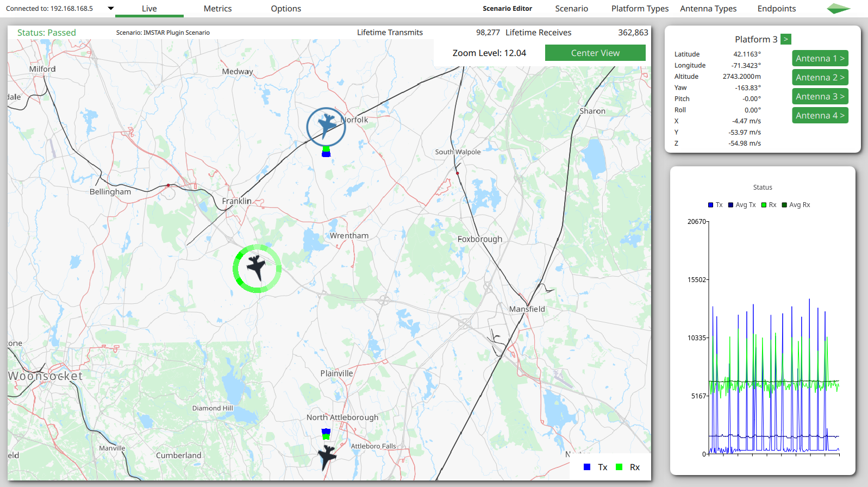Select the green-ringed aircraft near Franklin
Viewport: 868px width, 487px height.
[x=257, y=268]
